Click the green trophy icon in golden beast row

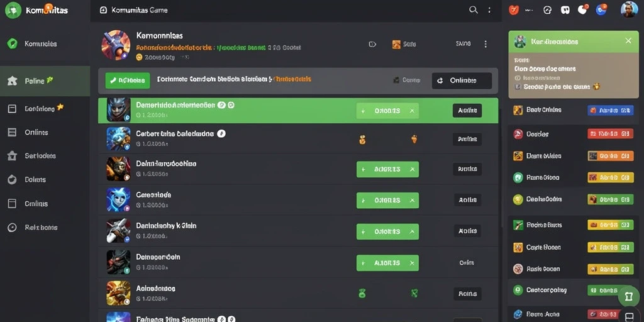(362, 293)
